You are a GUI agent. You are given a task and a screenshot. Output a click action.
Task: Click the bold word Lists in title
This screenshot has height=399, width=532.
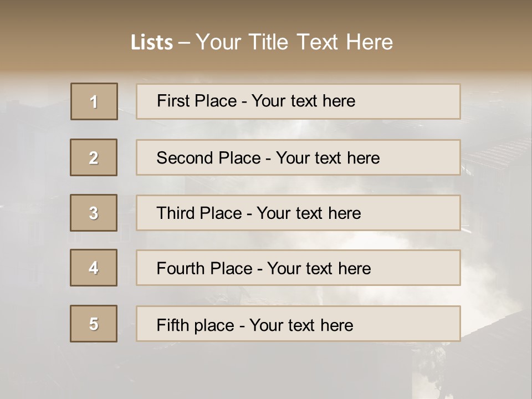(152, 43)
